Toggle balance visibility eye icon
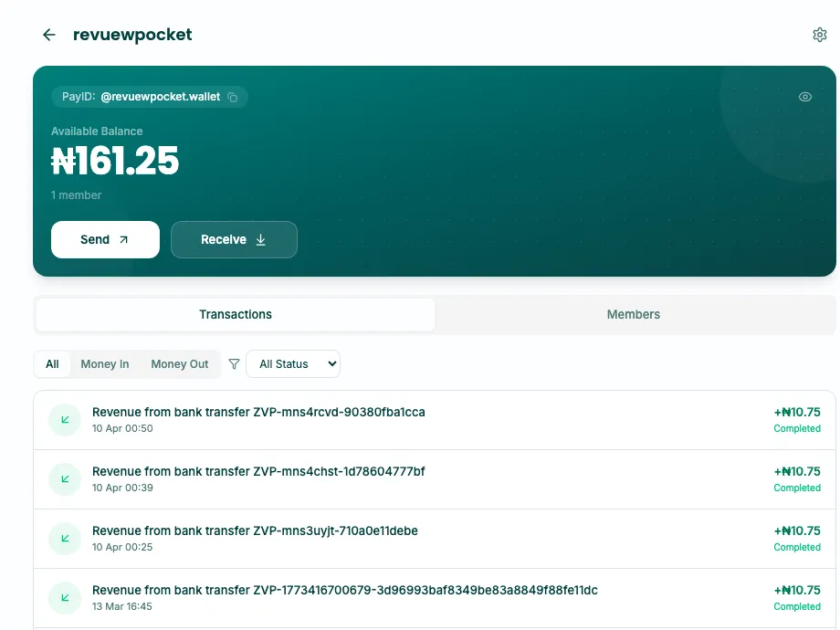 tap(804, 97)
